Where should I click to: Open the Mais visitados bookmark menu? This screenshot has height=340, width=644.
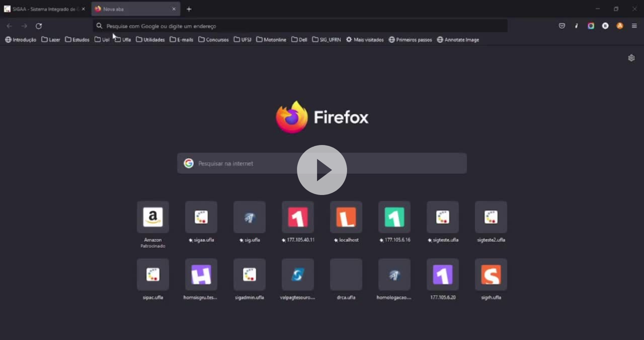(x=365, y=40)
